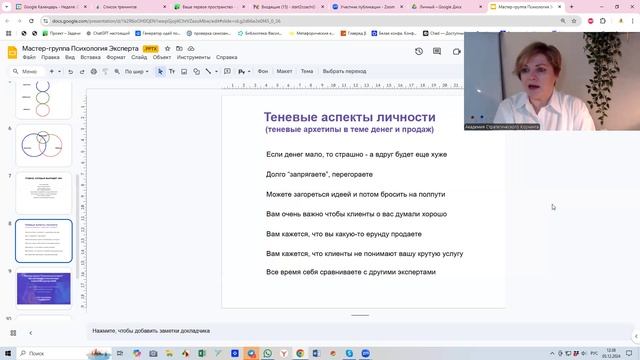Screen dimensions: 640x360
Task: Click the speaker notes field
Action: pyautogui.click(x=359, y=331)
